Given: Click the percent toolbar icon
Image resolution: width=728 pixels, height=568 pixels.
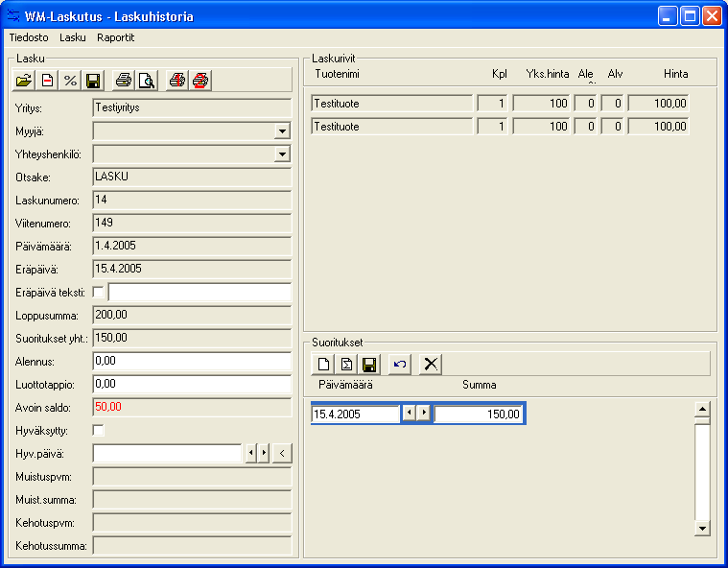Looking at the screenshot, I should (x=70, y=81).
